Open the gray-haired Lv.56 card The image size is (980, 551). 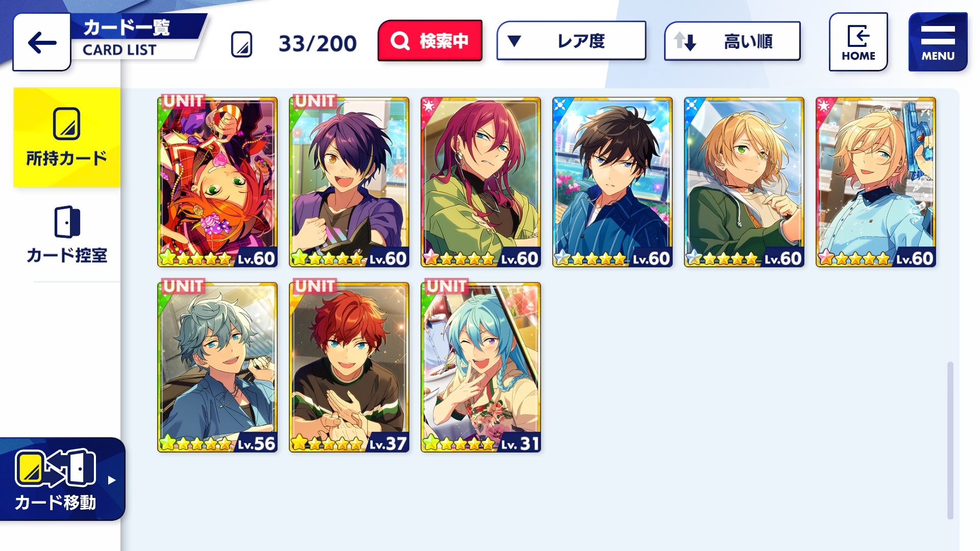click(x=217, y=367)
